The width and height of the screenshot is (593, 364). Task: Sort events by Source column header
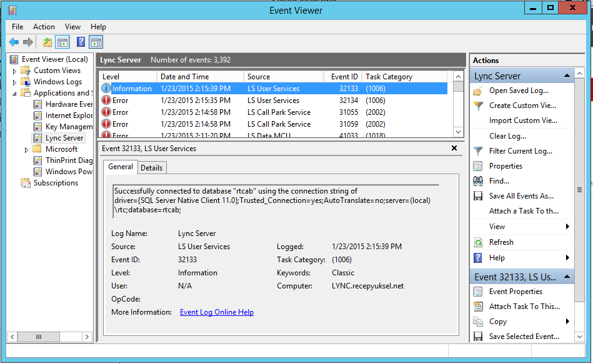(x=284, y=77)
